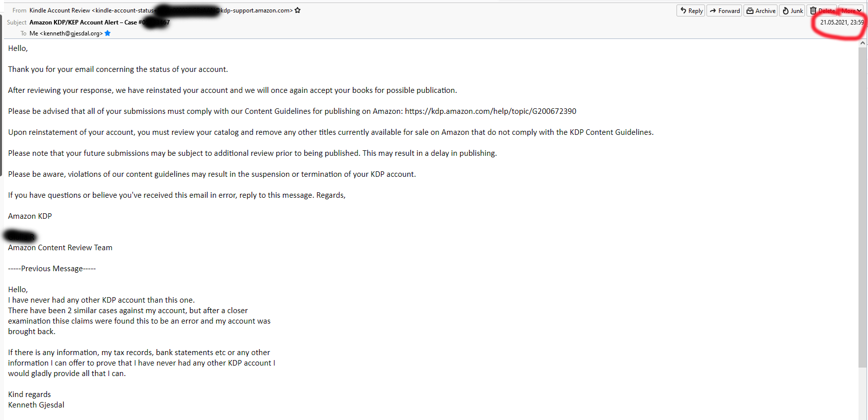Screen dimensions: 868x420
Task: Mark this message as Junk
Action: click(x=792, y=10)
